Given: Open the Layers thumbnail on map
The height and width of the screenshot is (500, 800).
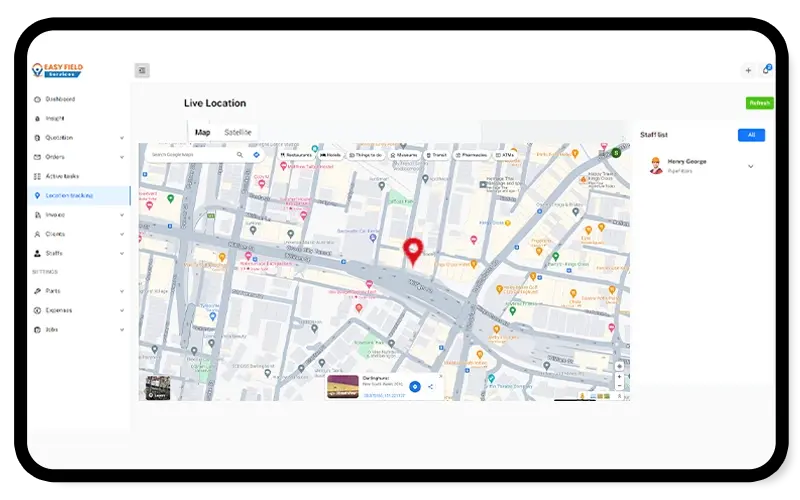Looking at the screenshot, I should [x=158, y=388].
